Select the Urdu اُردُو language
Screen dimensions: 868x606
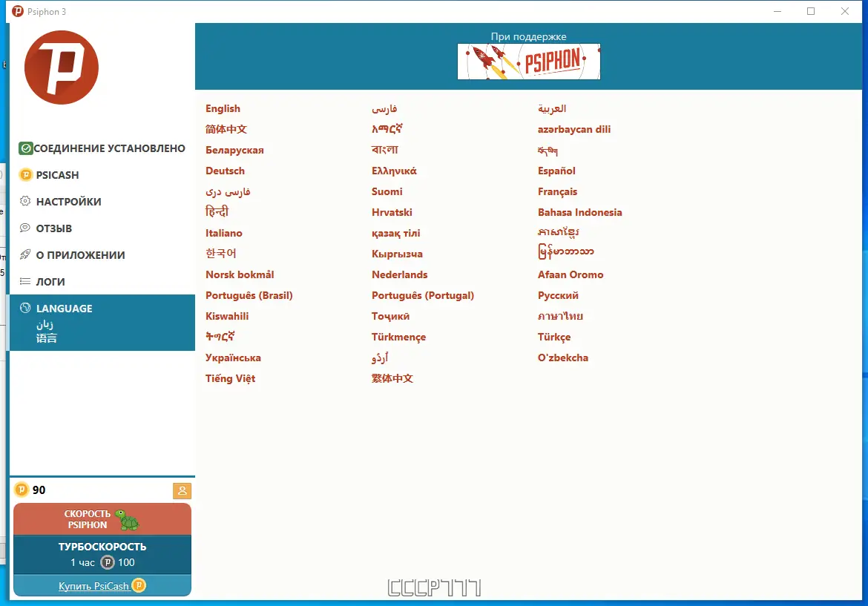tap(380, 358)
